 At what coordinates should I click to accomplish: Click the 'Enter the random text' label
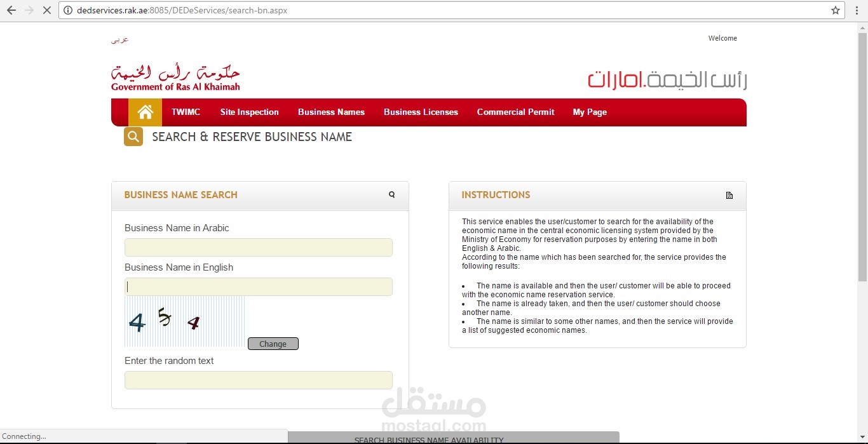tap(169, 361)
